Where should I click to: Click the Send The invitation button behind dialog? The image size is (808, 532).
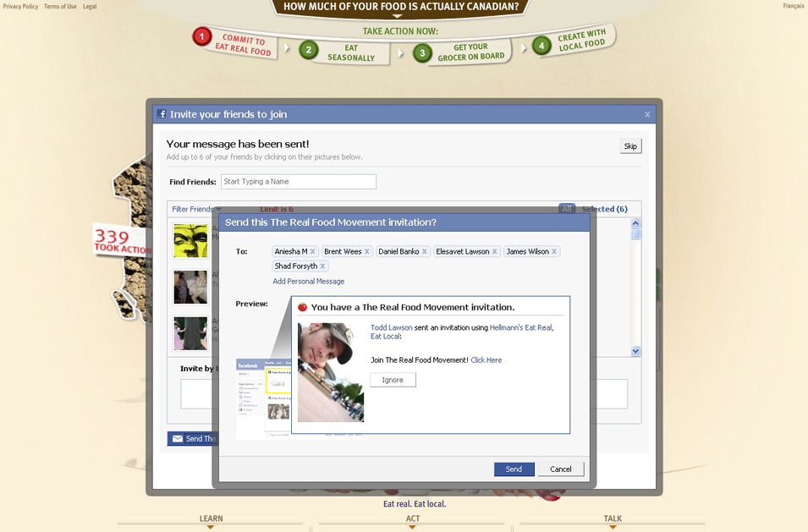(x=193, y=439)
